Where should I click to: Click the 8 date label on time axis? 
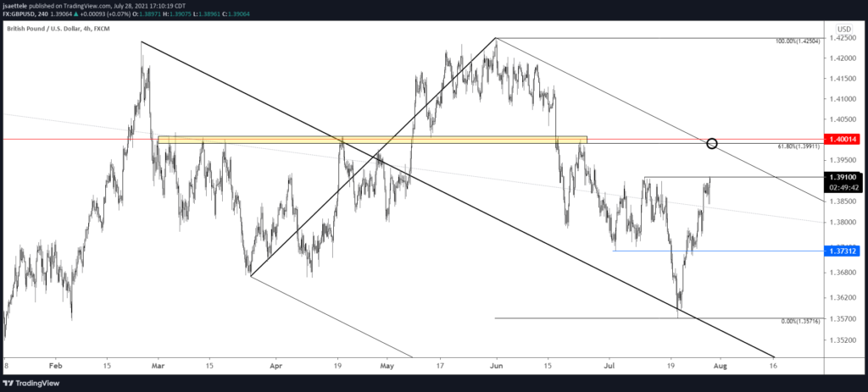[5, 366]
